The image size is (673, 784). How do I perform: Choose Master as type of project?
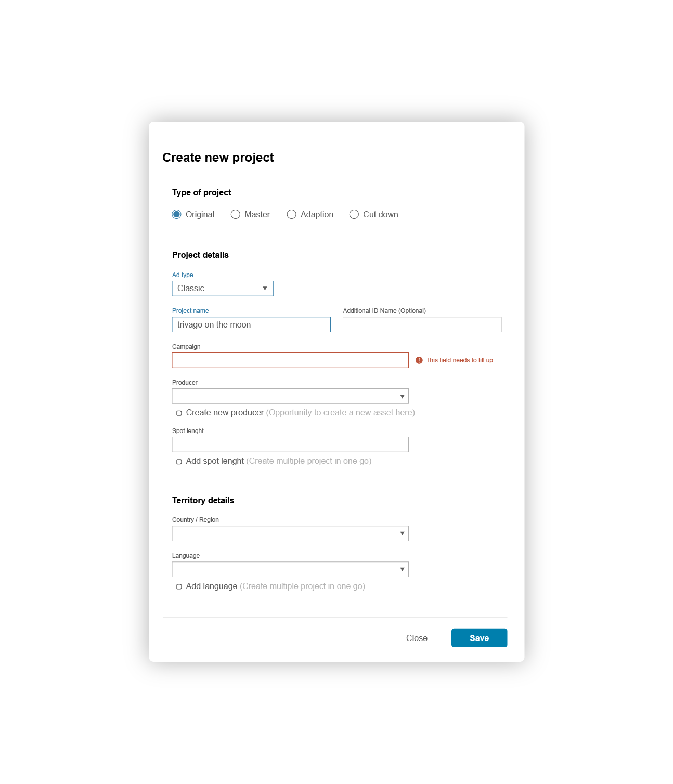(236, 214)
